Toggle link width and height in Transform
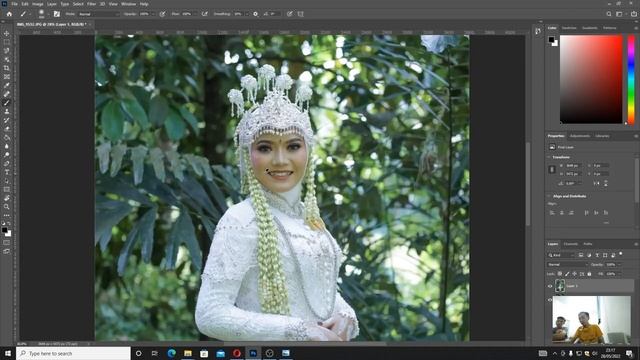The height and width of the screenshot is (360, 640). (x=552, y=169)
